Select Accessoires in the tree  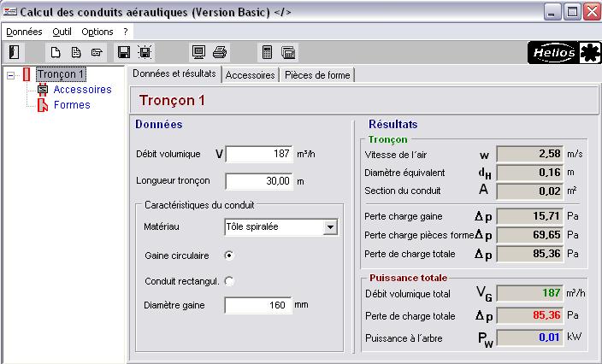[x=83, y=90]
